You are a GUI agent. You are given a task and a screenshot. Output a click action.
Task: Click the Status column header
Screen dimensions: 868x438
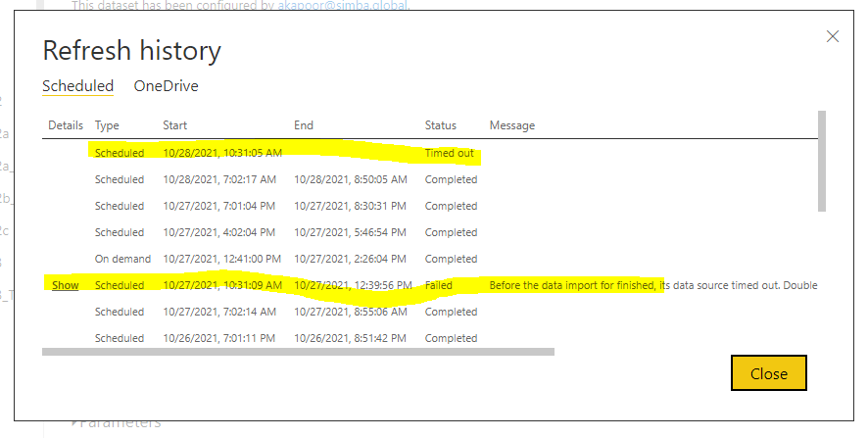pos(441,125)
